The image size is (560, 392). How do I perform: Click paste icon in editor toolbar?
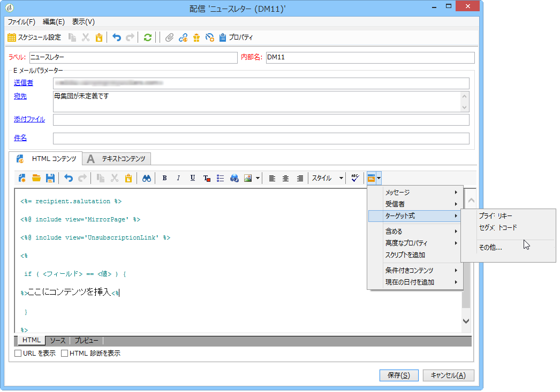tap(128, 178)
